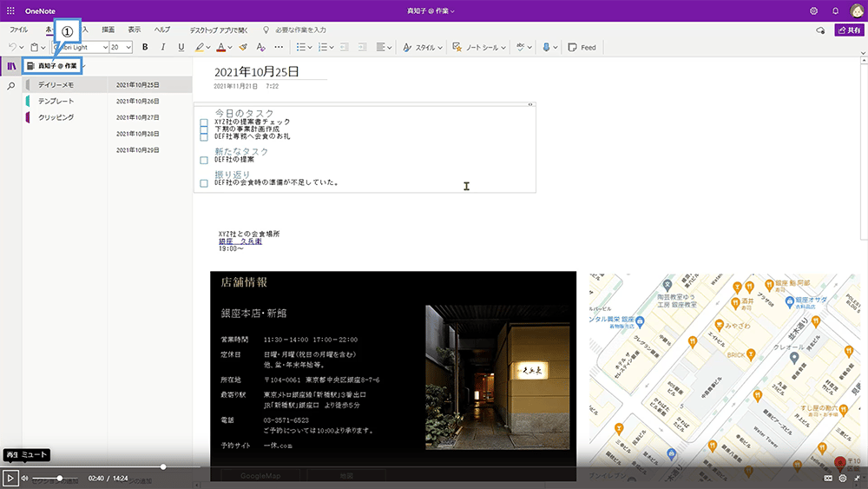
Task: Open the スタイル styles dropdown
Action: [x=423, y=47]
